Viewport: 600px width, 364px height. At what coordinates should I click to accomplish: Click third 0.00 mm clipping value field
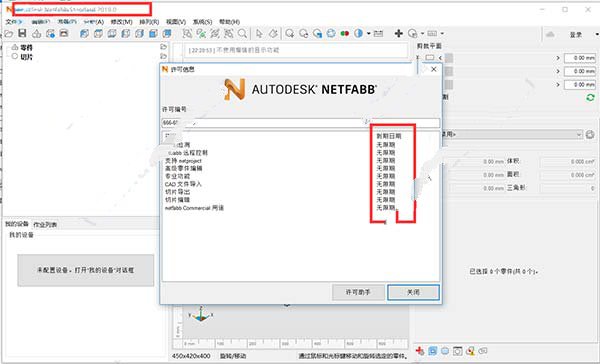tap(580, 85)
